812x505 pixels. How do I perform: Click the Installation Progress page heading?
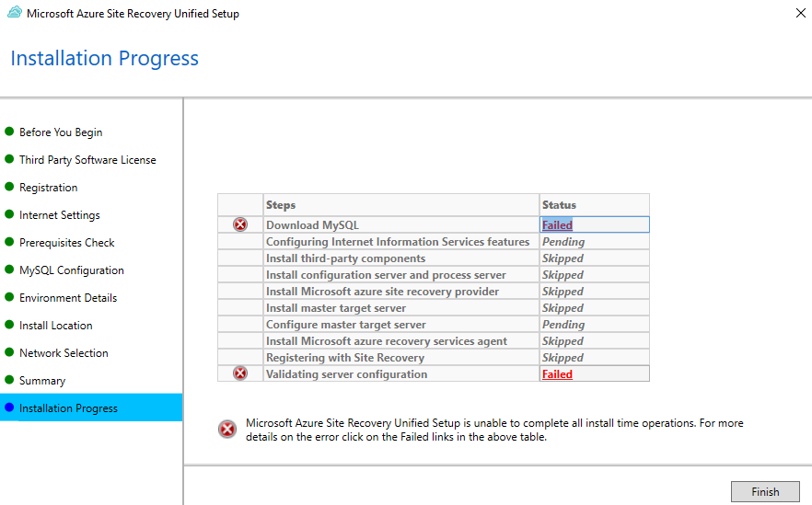(105, 59)
